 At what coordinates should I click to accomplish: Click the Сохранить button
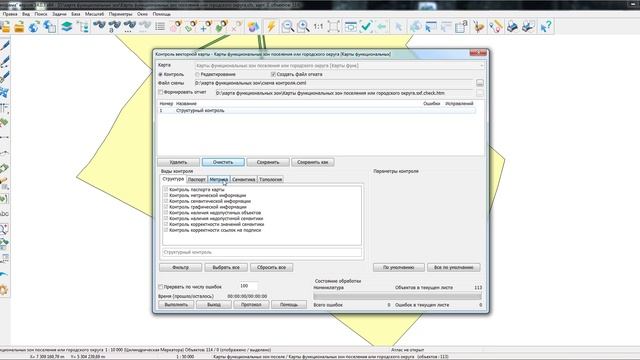(x=268, y=162)
